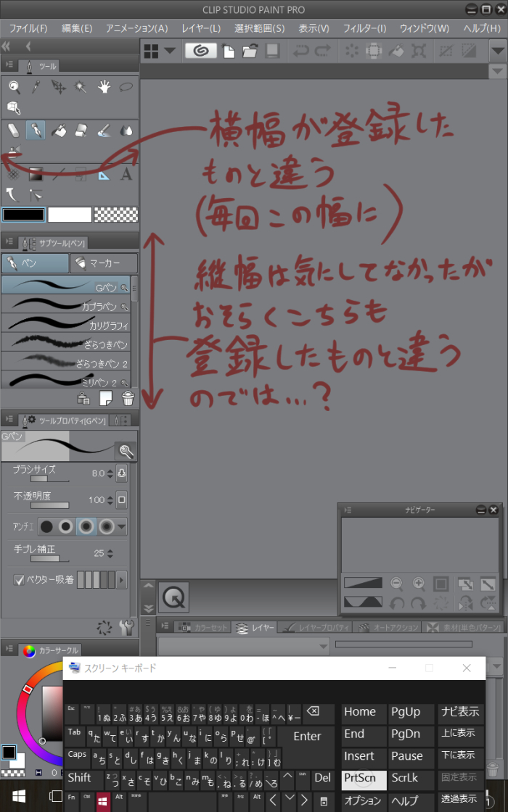The image size is (508, 812).
Task: Open layer blending mode combo box
Action: [x=244, y=646]
